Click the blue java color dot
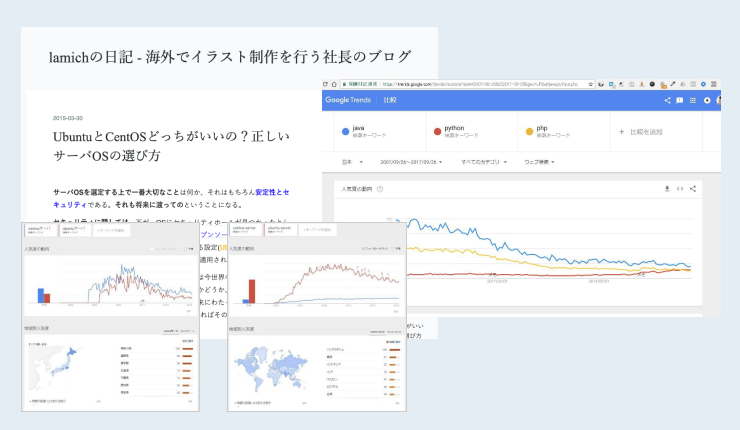This screenshot has height=430, width=740. coord(345,132)
